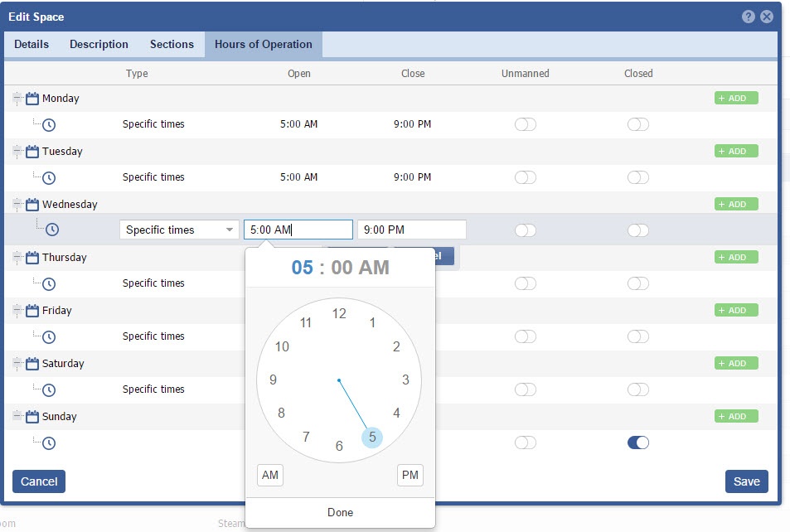Click the Sunday calendar icon
This screenshot has height=532, width=790.
[x=32, y=417]
